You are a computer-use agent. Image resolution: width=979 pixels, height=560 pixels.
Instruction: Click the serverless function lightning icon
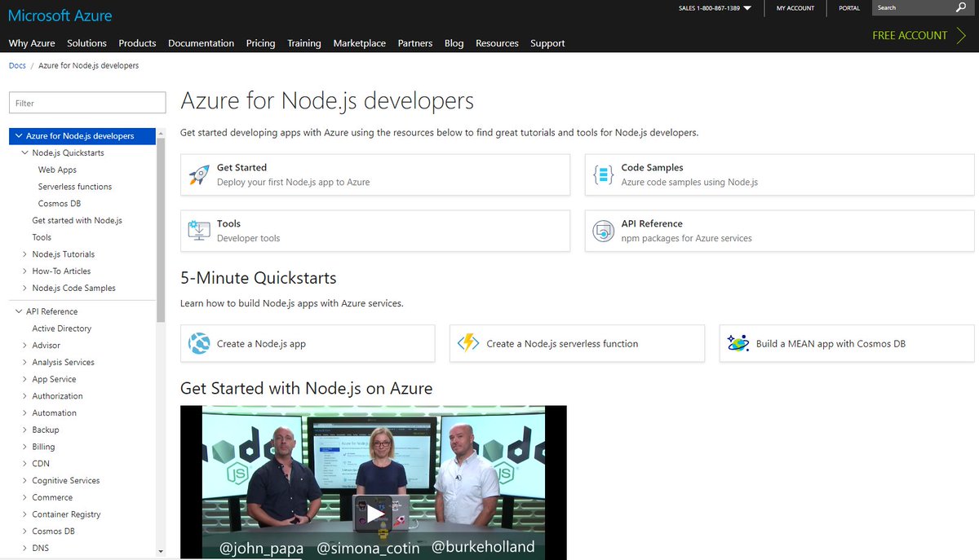click(468, 343)
